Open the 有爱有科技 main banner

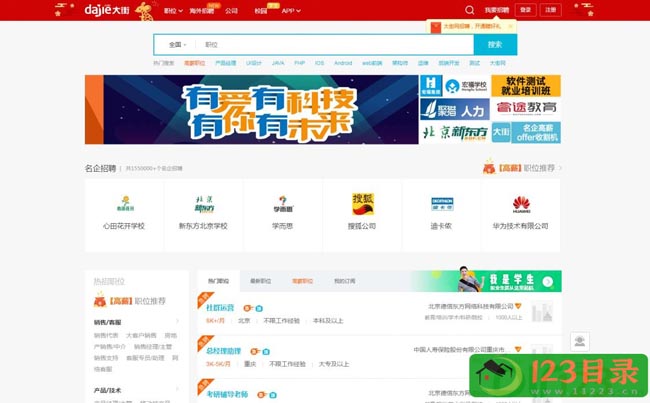point(252,109)
